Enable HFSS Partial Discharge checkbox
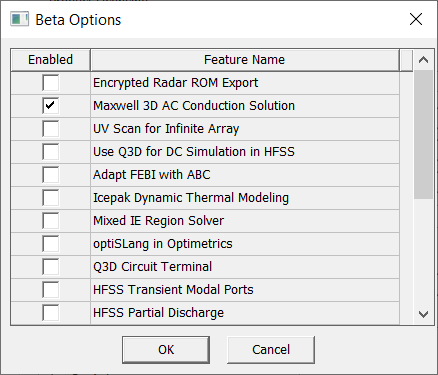The height and width of the screenshot is (375, 438). click(51, 313)
